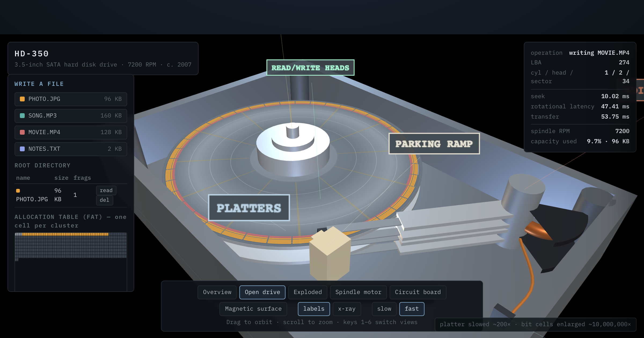The image size is (644, 338).
Task: Show the Spindle motor view
Action: click(x=358, y=292)
